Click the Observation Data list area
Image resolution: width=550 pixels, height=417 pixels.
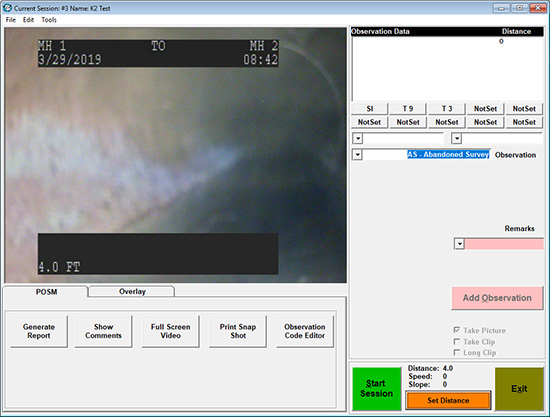point(448,68)
